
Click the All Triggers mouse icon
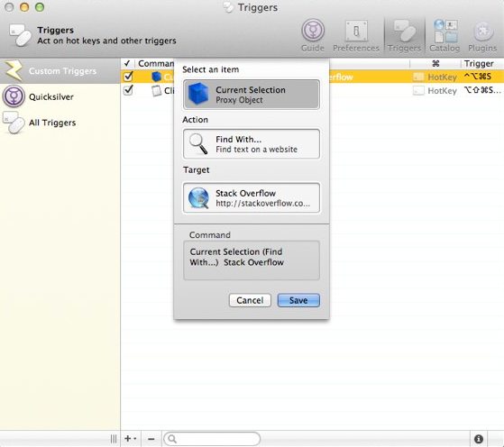point(14,123)
